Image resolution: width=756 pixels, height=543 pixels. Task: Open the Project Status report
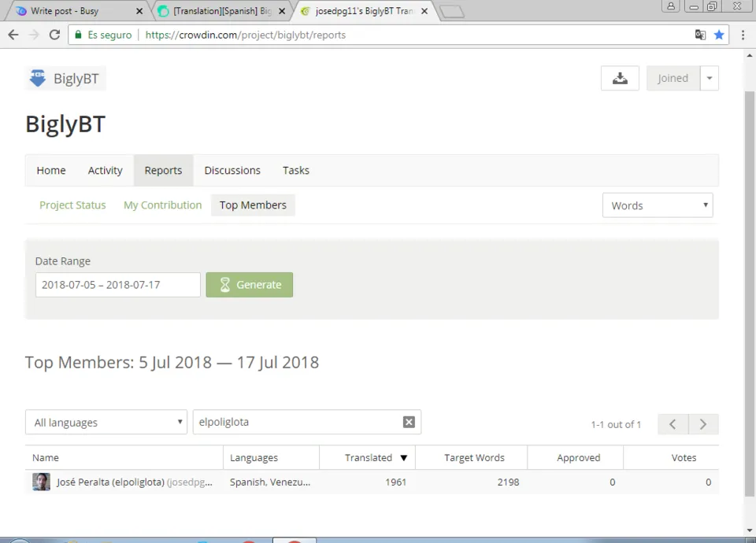[72, 205]
